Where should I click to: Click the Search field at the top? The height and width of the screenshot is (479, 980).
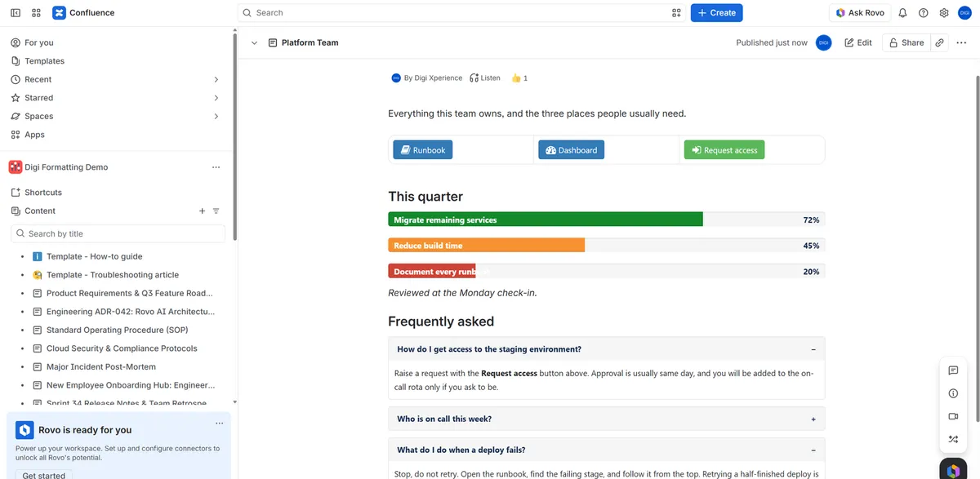[462, 13]
